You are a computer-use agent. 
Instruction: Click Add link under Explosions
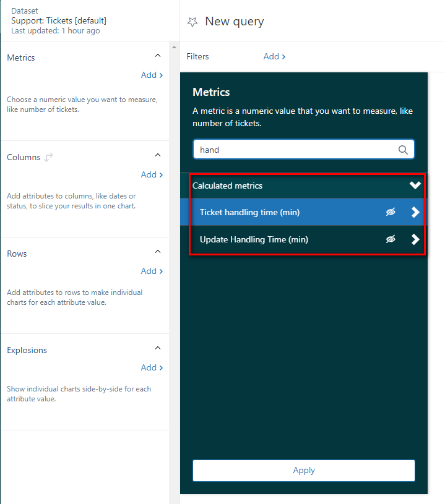point(152,367)
